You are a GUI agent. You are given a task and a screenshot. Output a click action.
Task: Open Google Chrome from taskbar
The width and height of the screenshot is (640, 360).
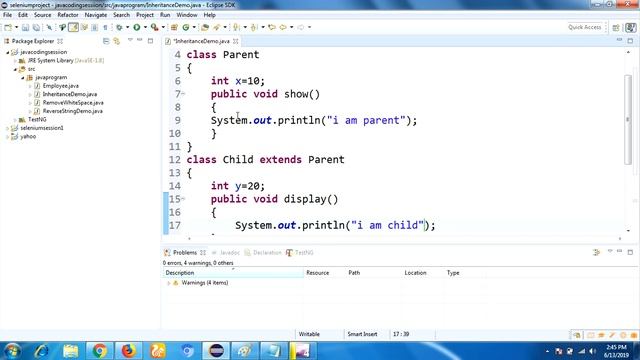[99, 351]
